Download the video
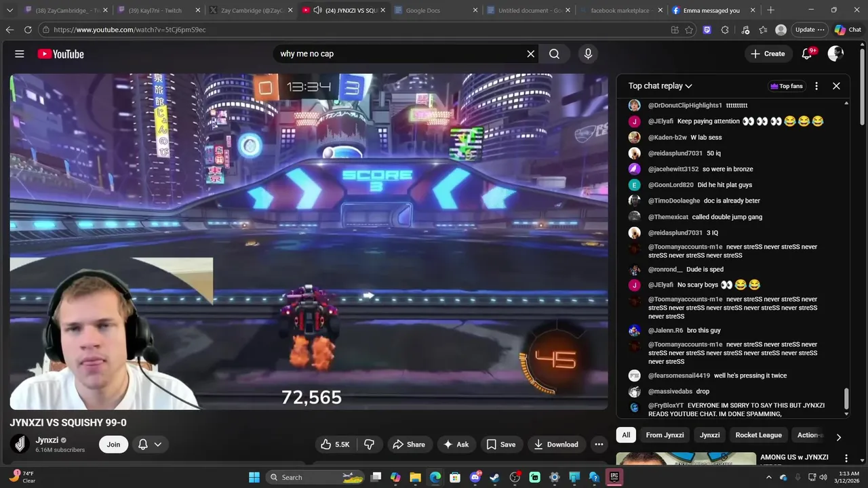 pos(556,445)
